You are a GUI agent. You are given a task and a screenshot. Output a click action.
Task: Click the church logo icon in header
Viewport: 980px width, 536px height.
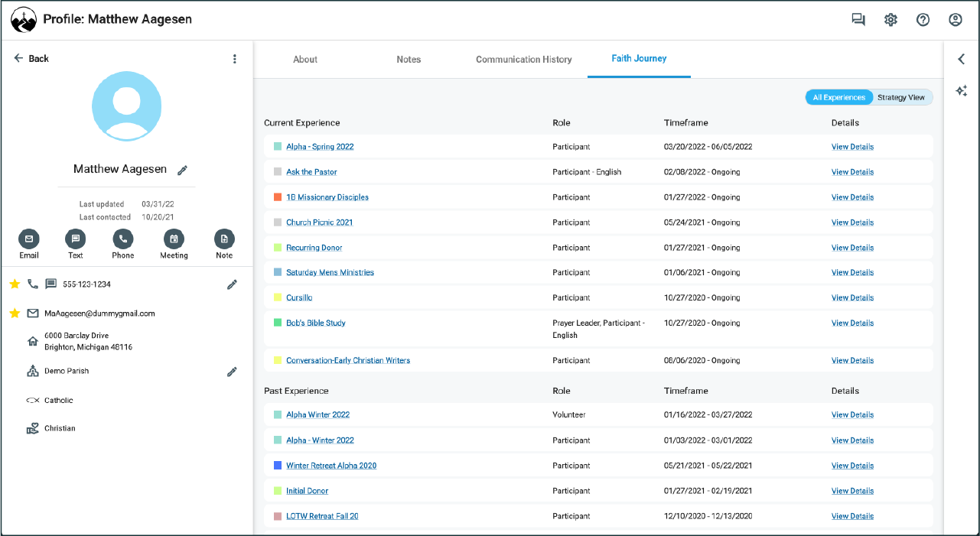coord(24,20)
